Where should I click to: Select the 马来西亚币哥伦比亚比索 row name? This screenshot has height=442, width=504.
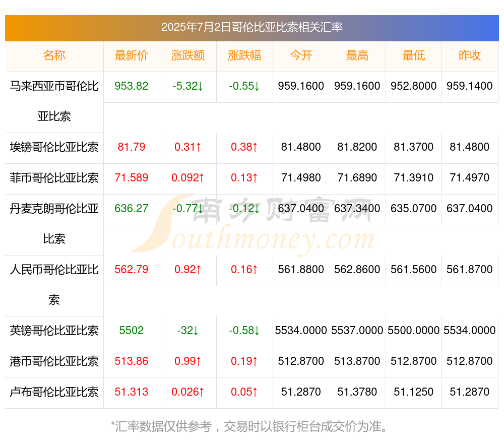[53, 101]
